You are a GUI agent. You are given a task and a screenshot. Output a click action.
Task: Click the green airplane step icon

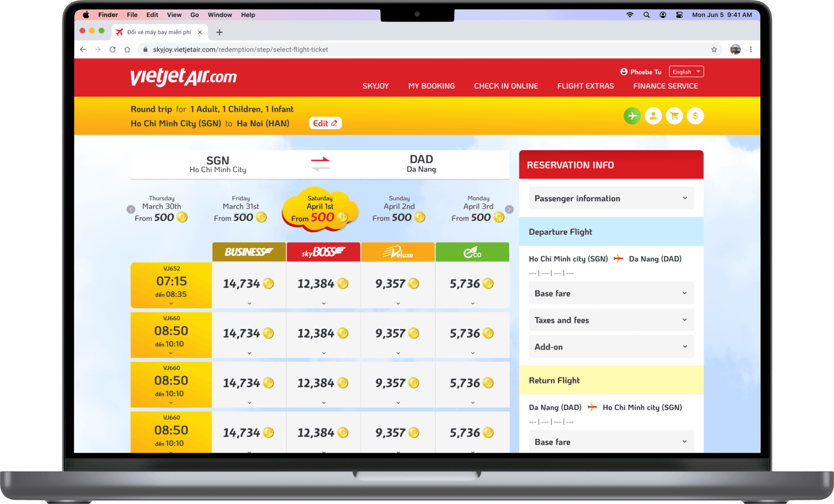[x=632, y=116]
